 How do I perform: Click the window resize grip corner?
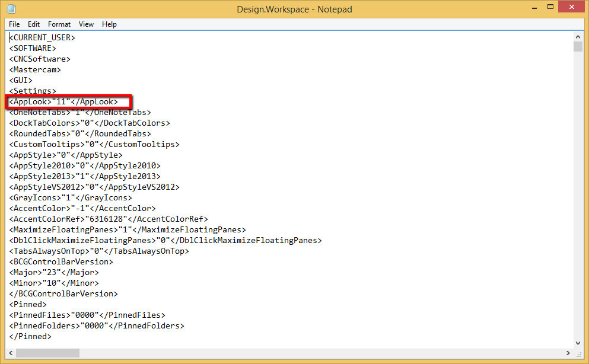[578, 353]
